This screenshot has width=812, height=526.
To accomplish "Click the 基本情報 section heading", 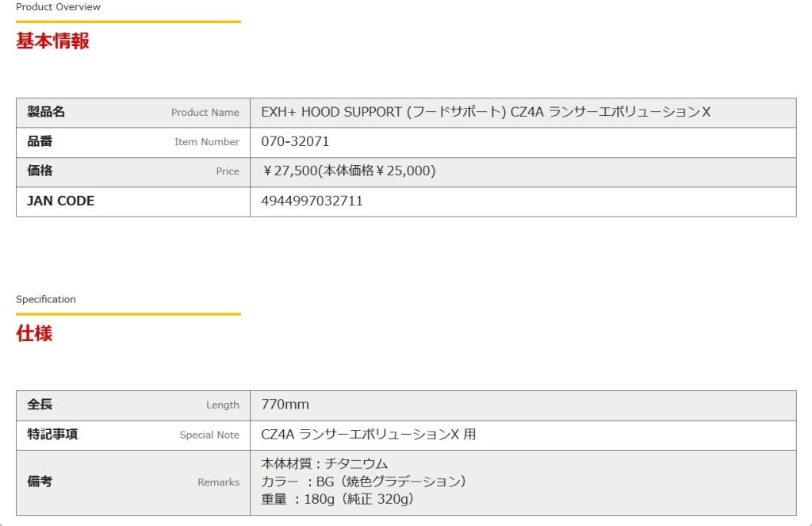I will coord(52,41).
